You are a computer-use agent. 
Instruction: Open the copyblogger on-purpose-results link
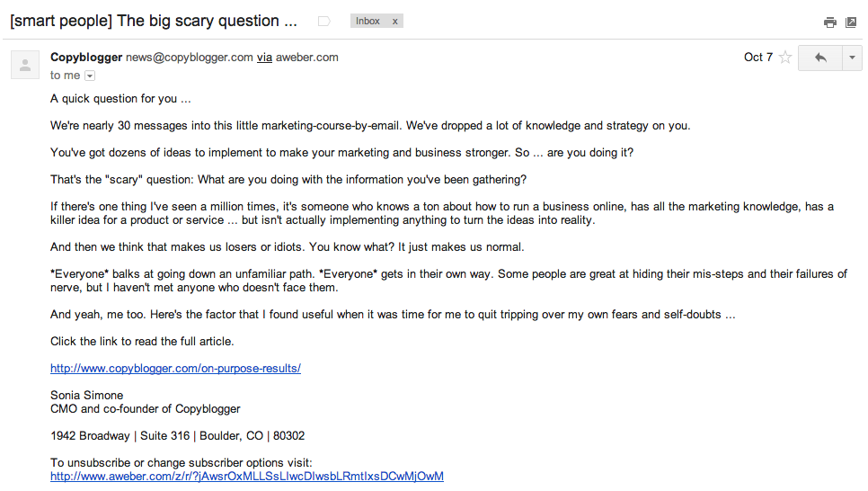(175, 369)
